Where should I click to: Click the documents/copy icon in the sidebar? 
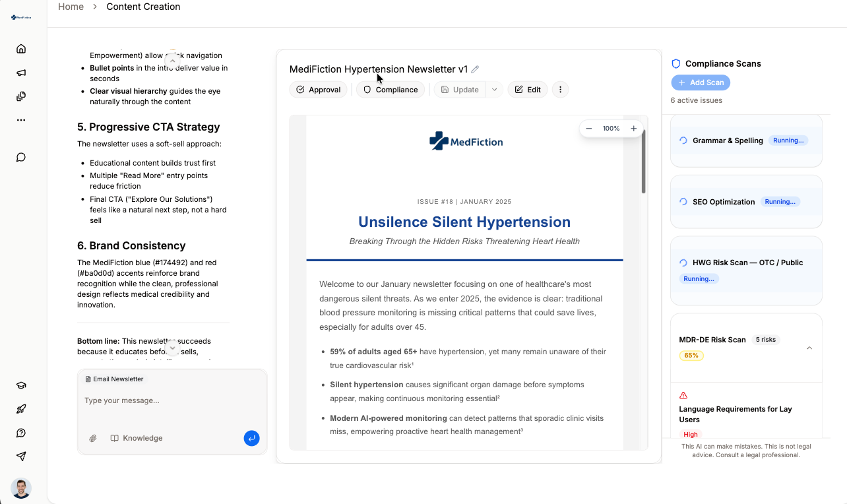pos(20,96)
